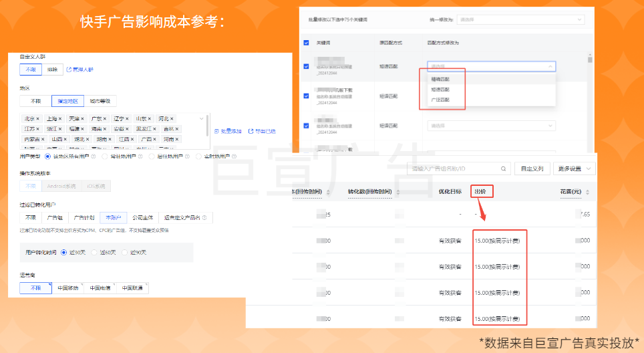Click the search magnifier icon in ad group field
The height and width of the screenshot is (353, 644).
click(503, 169)
